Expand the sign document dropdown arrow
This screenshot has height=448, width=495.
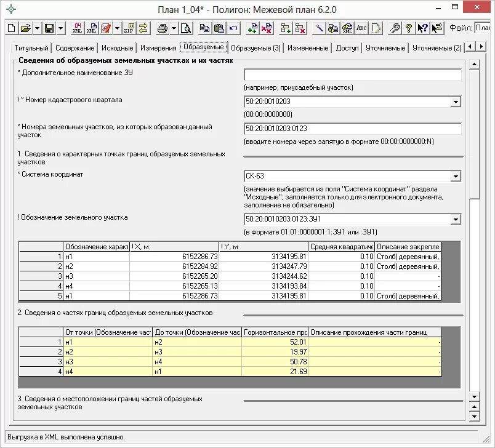117,28
